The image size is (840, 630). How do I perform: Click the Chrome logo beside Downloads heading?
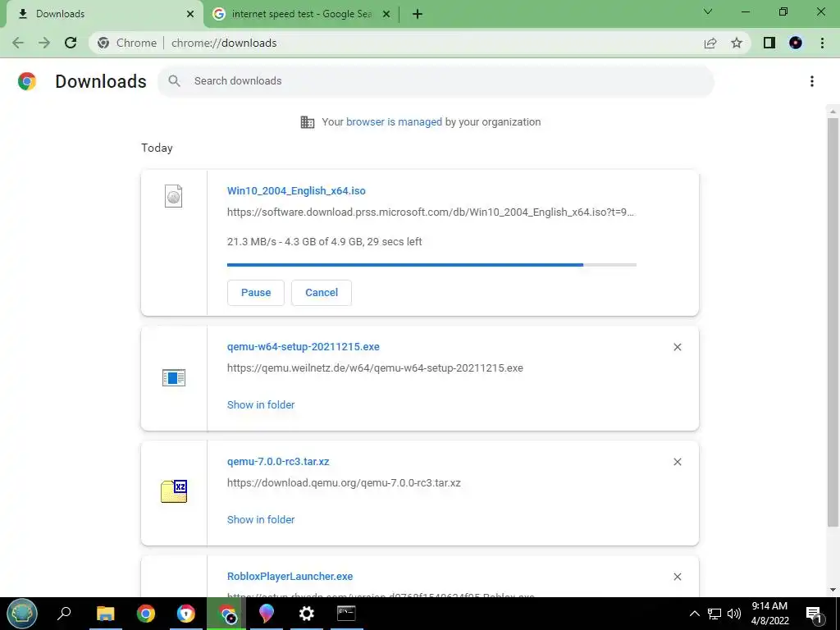27,81
